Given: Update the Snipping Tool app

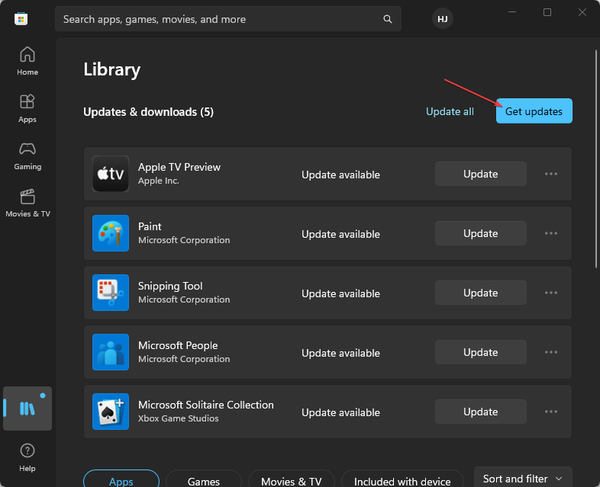Looking at the screenshot, I should 481,293.
